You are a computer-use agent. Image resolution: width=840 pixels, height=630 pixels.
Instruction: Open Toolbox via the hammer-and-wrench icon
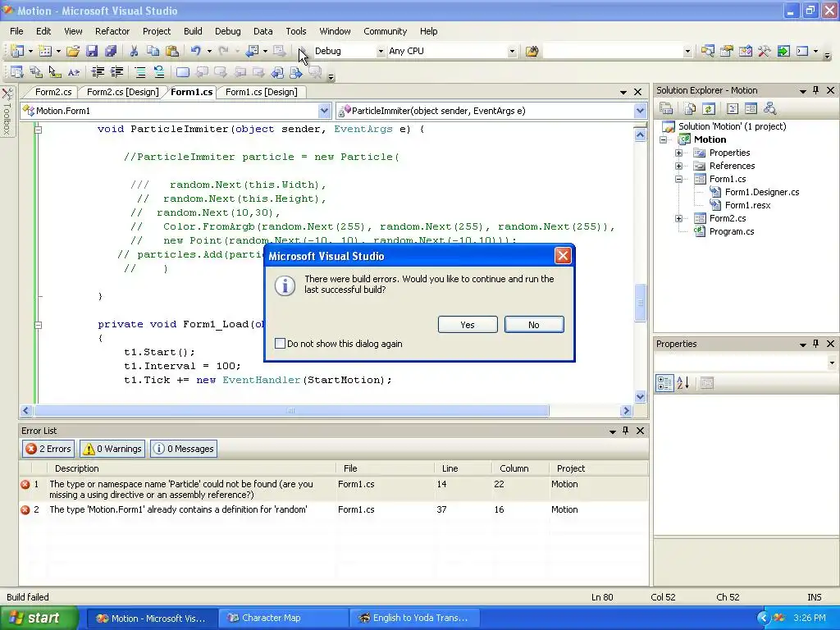click(765, 51)
